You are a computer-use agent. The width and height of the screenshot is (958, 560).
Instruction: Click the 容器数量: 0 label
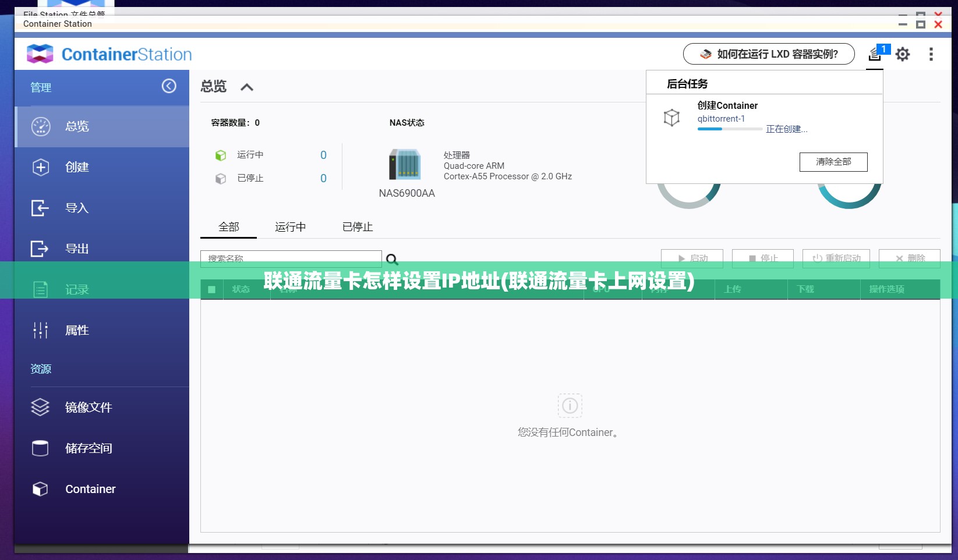coord(235,123)
